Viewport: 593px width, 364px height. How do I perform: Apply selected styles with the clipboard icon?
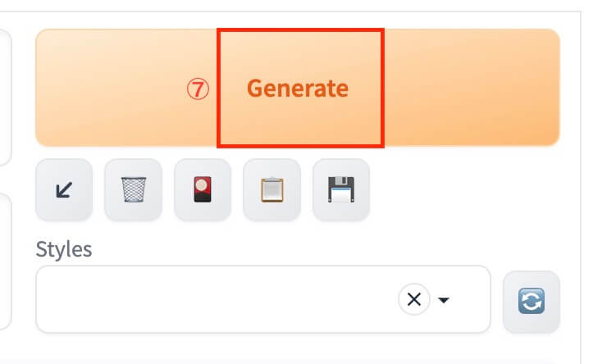pos(271,189)
